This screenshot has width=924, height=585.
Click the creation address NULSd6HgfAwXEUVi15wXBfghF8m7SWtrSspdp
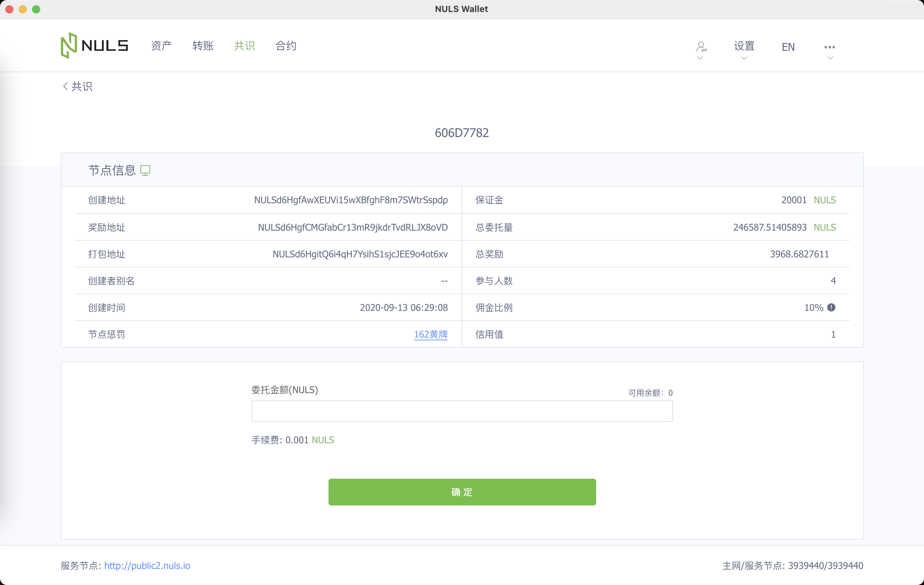coord(351,200)
